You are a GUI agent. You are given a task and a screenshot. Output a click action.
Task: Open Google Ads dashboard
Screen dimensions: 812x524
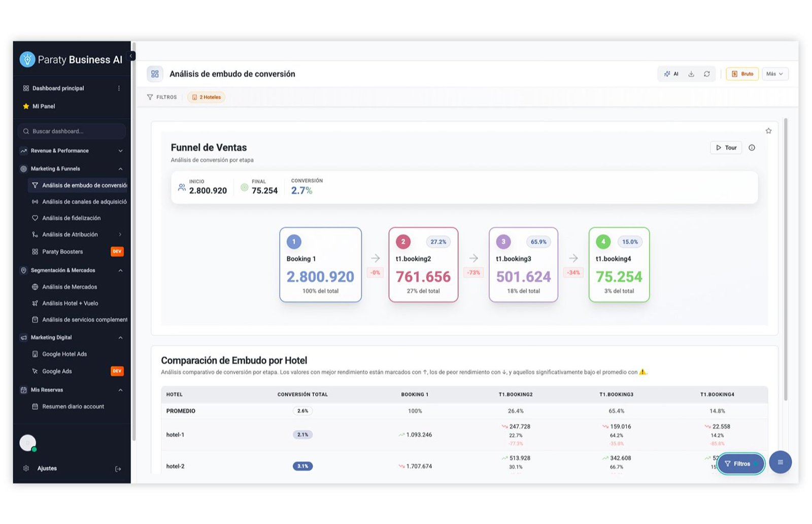[x=52, y=371]
